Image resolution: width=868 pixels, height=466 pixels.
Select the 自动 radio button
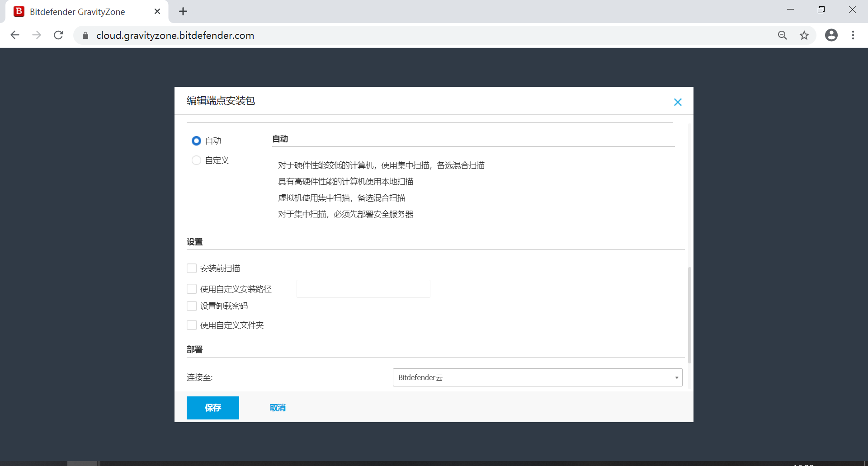[x=196, y=141]
